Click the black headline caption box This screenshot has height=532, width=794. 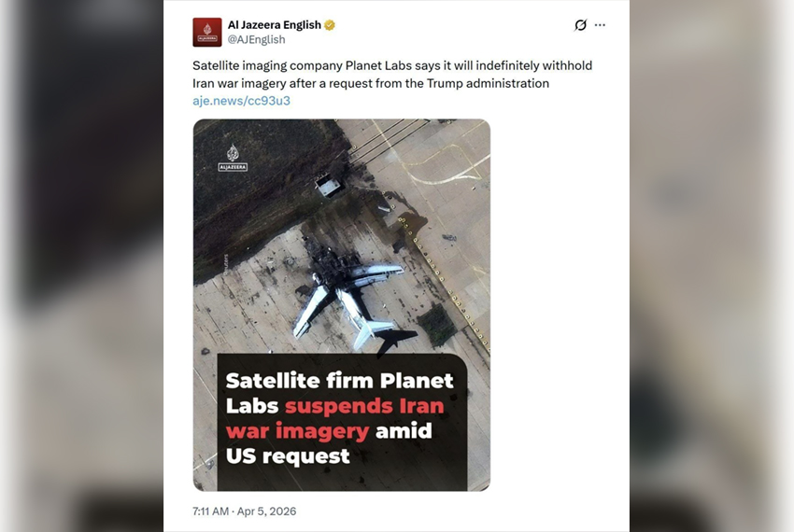342,422
